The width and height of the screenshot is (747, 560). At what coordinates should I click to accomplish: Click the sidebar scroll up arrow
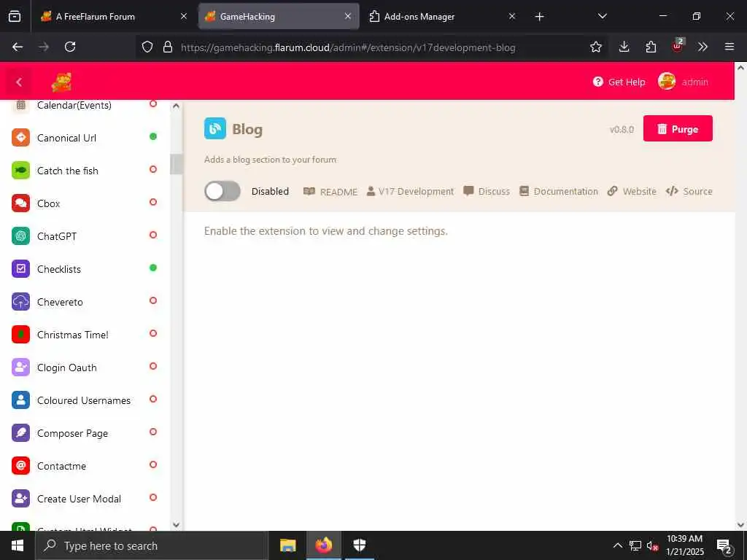point(176,106)
